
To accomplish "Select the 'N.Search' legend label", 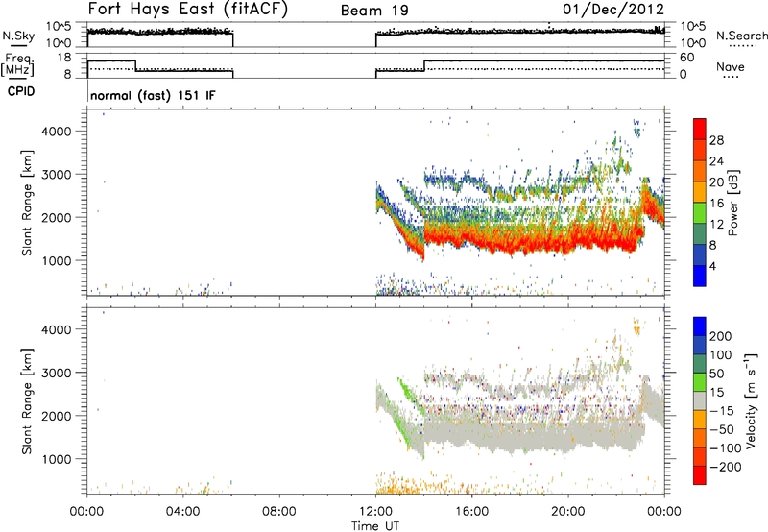I will tap(741, 36).
